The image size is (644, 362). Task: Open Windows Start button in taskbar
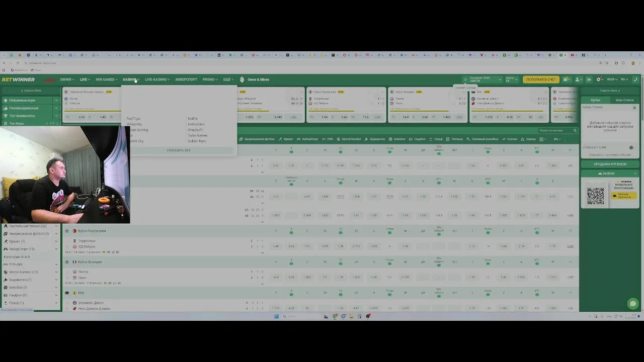point(276,316)
